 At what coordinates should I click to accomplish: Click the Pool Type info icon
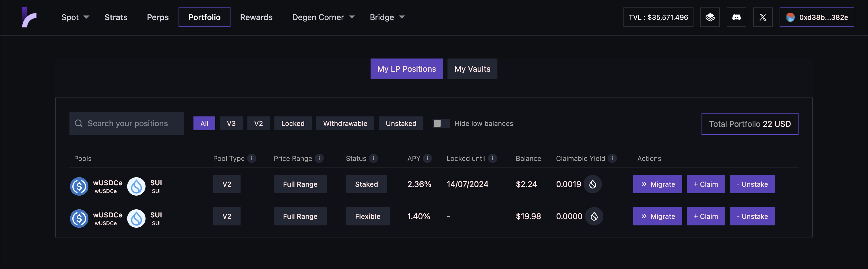[x=251, y=158]
